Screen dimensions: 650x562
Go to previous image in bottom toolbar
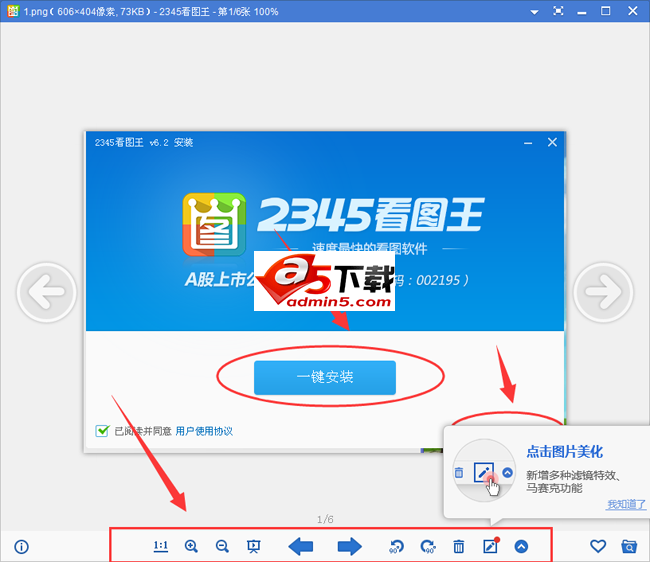pos(301,546)
